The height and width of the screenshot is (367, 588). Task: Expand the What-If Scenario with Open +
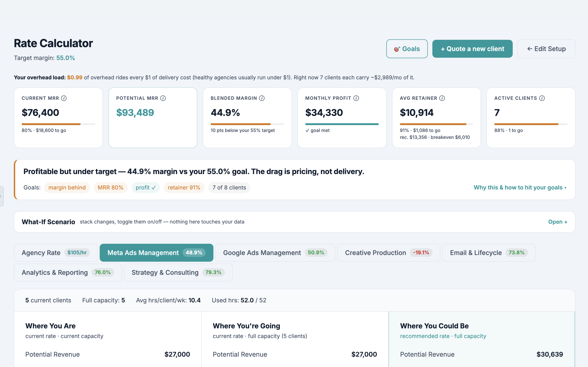[x=558, y=222]
